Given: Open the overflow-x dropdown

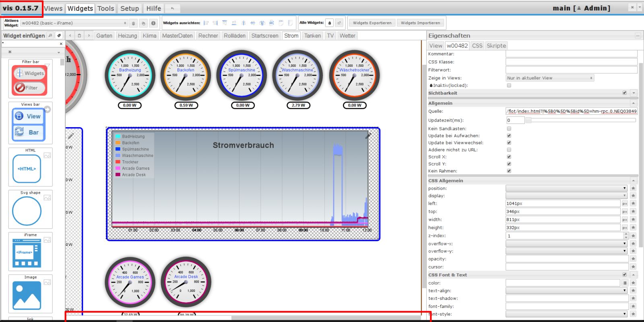Looking at the screenshot, I should tap(567, 244).
